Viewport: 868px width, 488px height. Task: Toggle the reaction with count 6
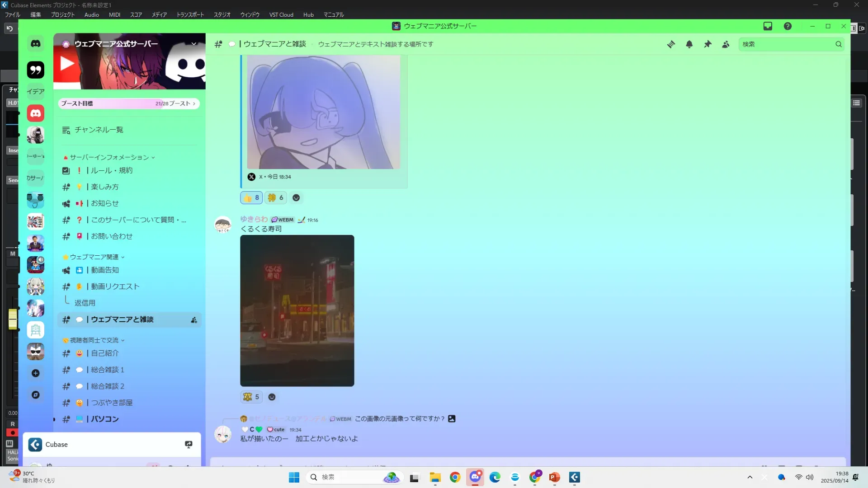point(275,198)
